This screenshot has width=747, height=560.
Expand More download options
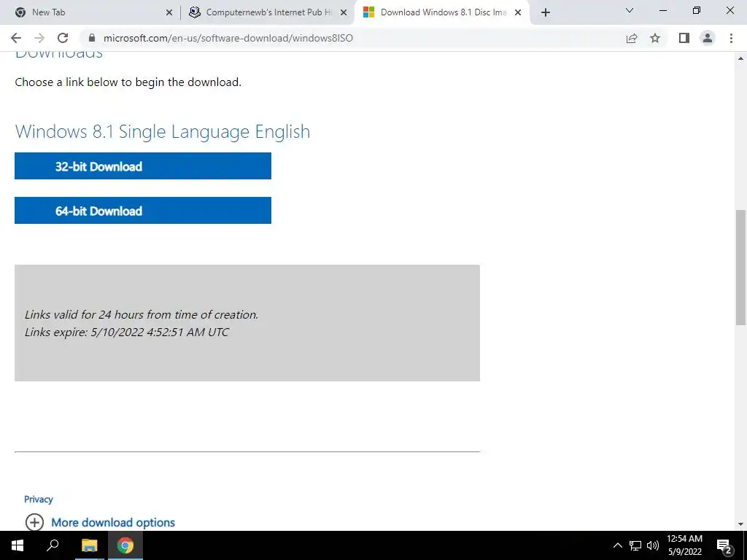pos(34,522)
